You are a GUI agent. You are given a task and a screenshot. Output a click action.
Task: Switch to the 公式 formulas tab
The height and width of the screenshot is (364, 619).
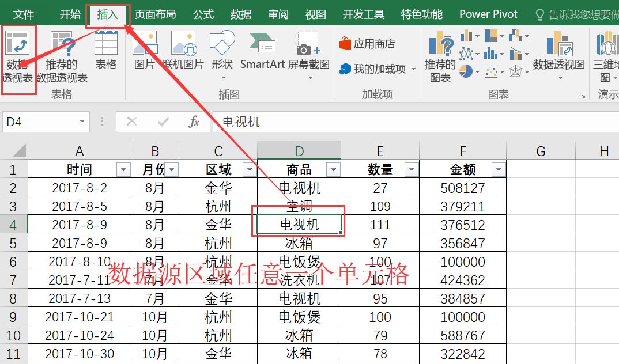[x=203, y=14]
